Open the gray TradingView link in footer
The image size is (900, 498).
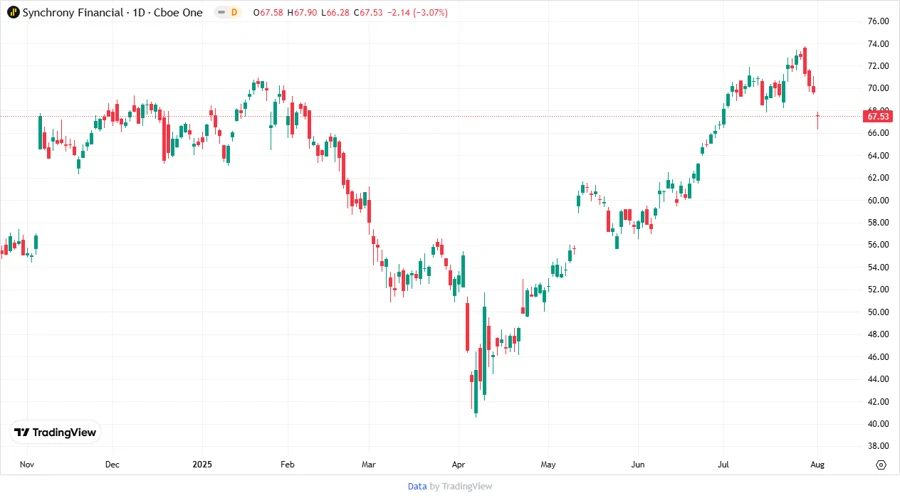(x=467, y=487)
